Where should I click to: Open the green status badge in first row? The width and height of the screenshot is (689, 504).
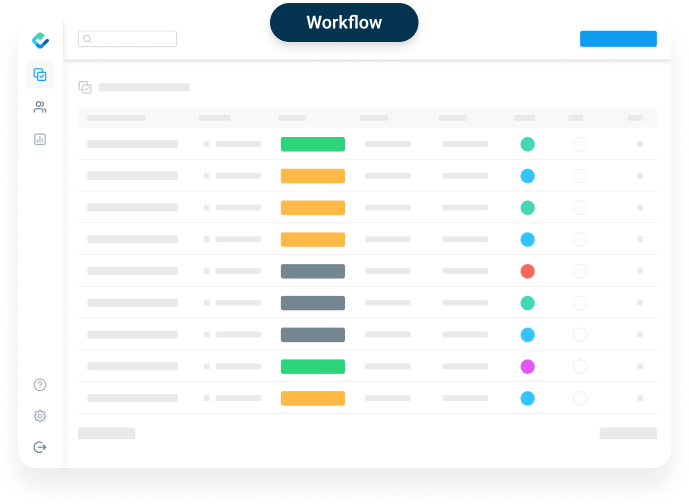pos(313,144)
